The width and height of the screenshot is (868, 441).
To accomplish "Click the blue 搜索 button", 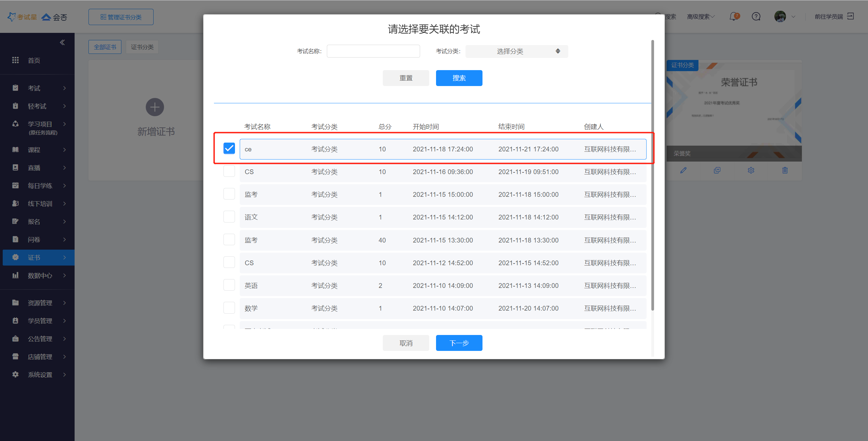I will coord(459,78).
